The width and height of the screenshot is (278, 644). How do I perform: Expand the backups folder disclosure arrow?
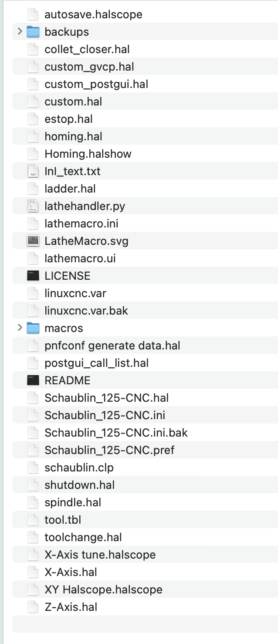tap(20, 31)
